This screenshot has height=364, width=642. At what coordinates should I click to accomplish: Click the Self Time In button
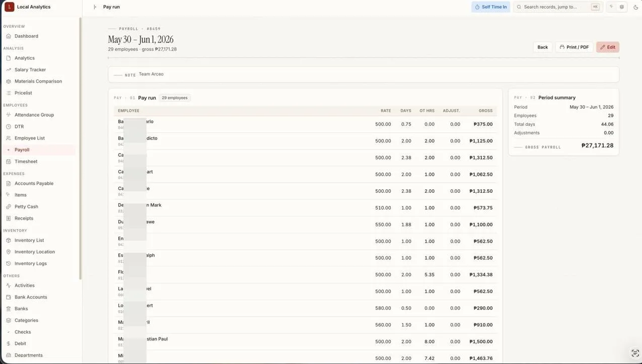[x=491, y=7]
